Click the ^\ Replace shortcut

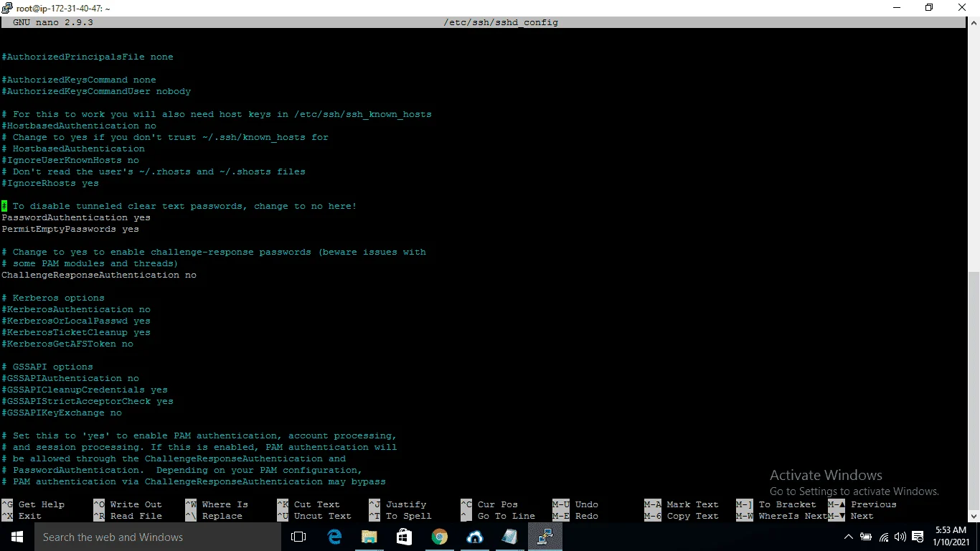click(214, 516)
